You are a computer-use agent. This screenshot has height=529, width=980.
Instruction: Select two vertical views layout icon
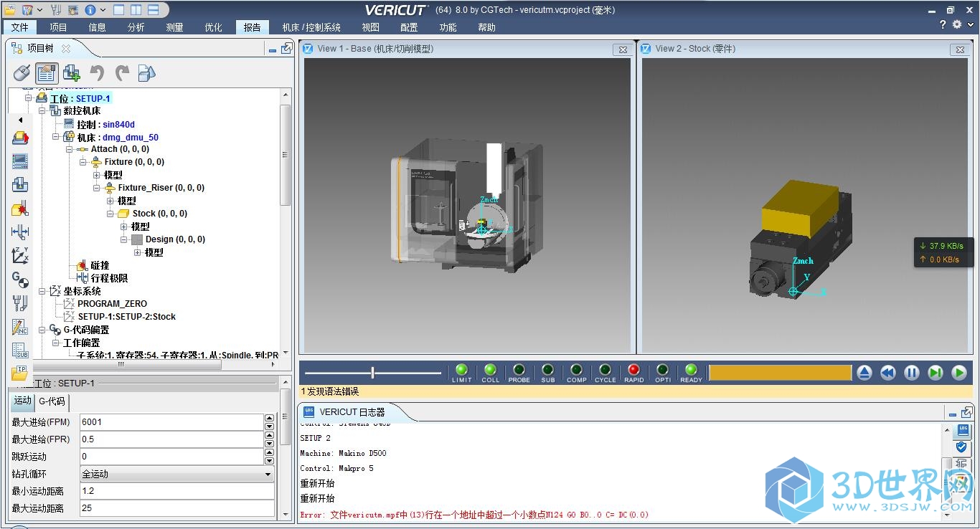136,10
